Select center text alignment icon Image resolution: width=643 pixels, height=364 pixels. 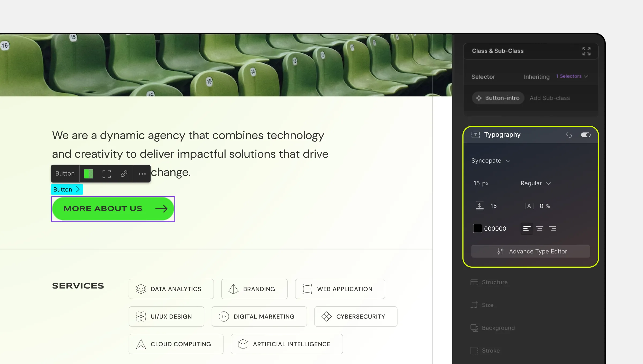pos(540,229)
